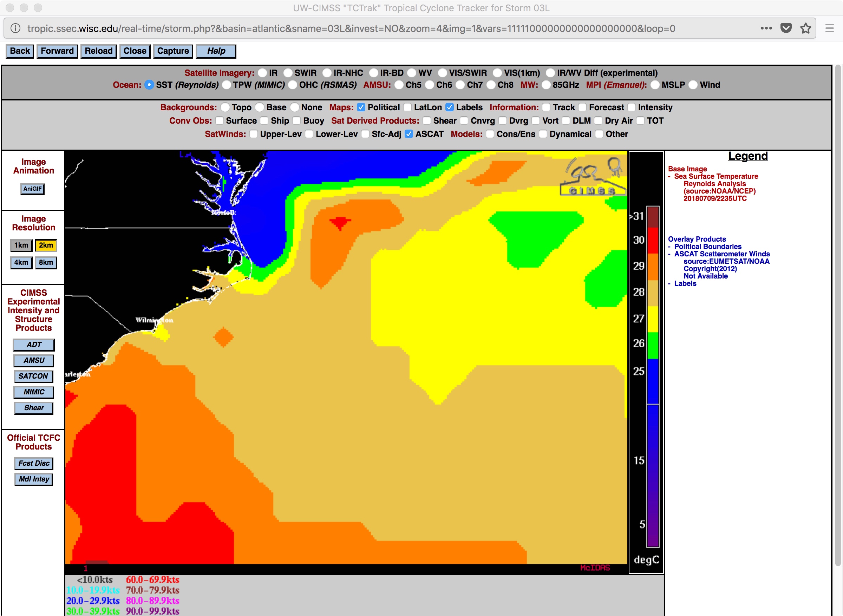843x616 pixels.
Task: Set image resolution to 2km
Action: (46, 245)
